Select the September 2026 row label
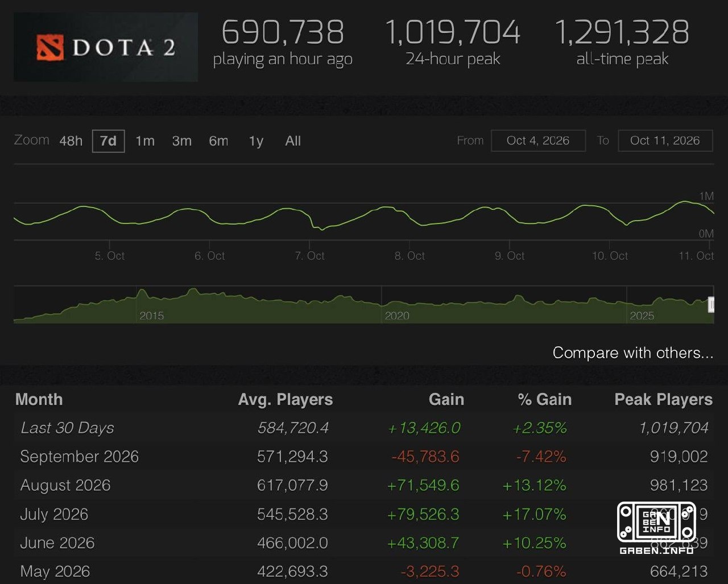The height and width of the screenshot is (584, 728). 80,457
